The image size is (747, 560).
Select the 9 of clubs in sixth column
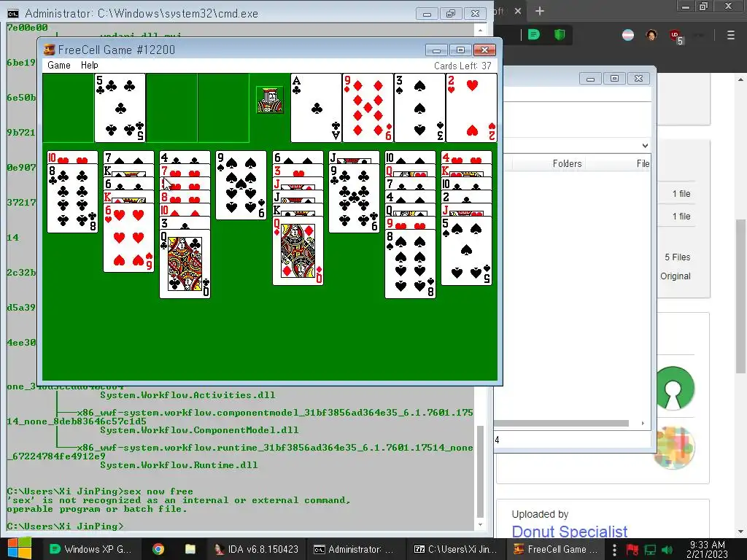(x=354, y=198)
